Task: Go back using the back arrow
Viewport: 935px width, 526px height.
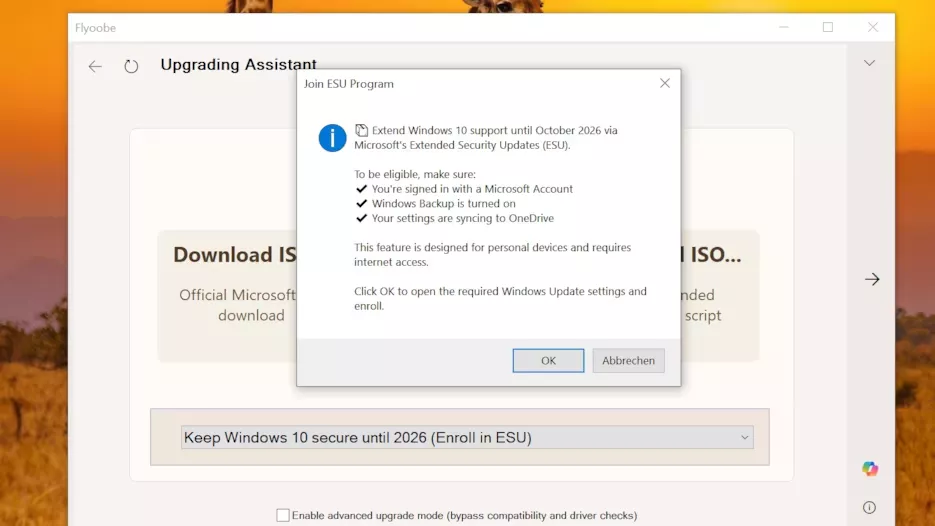Action: (95, 66)
